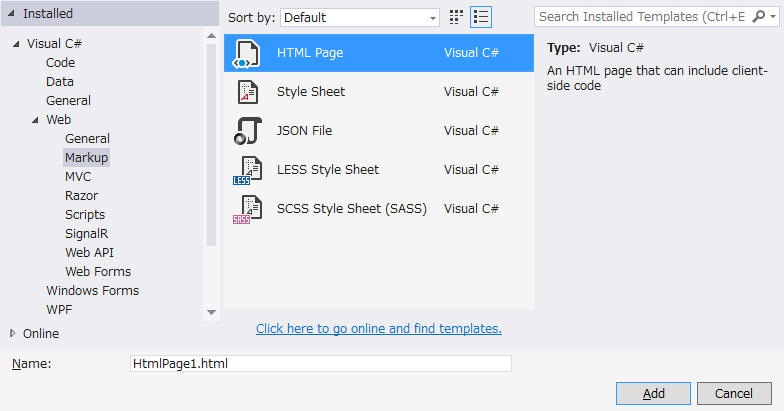Click the Style Sheet template icon
The height and width of the screenshot is (411, 784).
pos(248,92)
